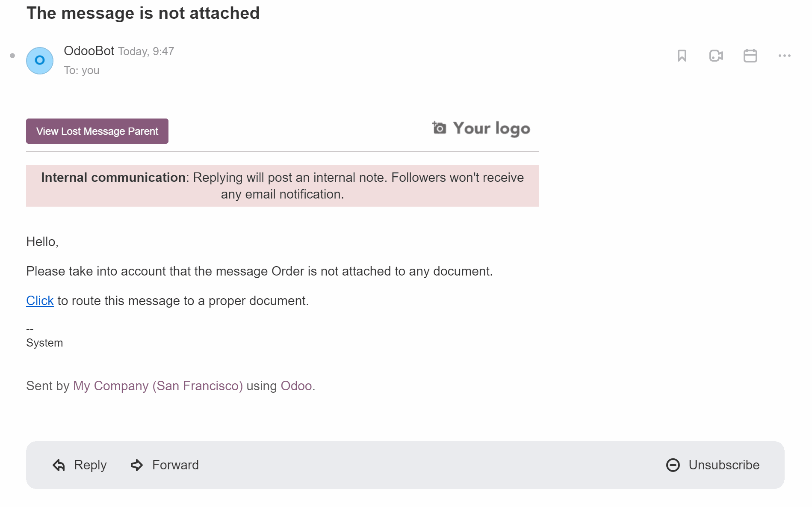Select the subject line The message is not attached
The image size is (812, 507).
(143, 13)
